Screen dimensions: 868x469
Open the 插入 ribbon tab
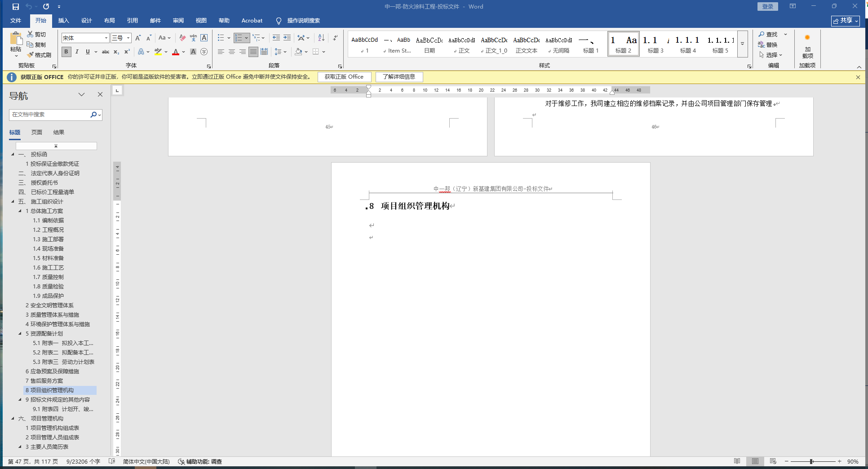[63, 21]
